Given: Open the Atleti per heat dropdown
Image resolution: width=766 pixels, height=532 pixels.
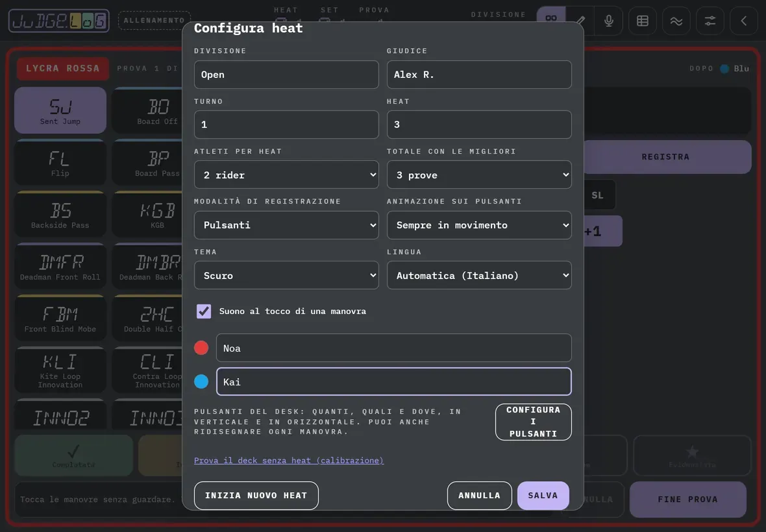Looking at the screenshot, I should [x=286, y=175].
